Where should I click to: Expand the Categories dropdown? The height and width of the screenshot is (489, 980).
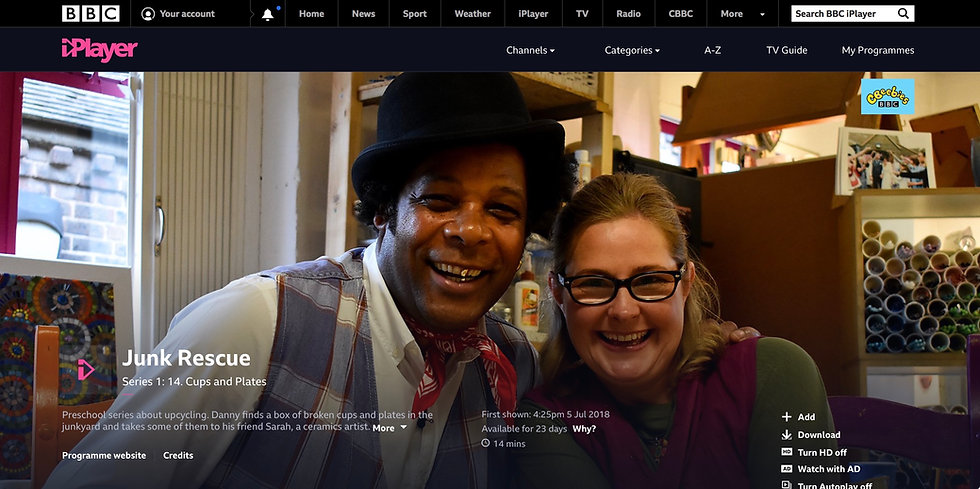[x=632, y=50]
